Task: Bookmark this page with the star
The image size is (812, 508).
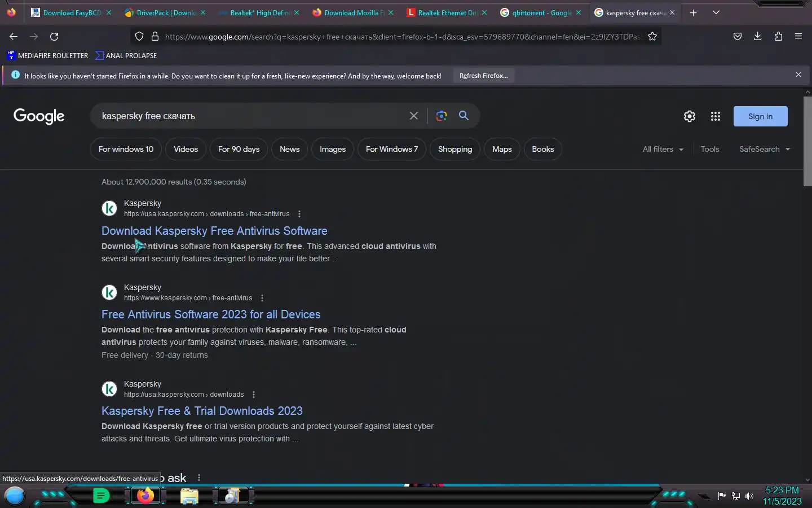Action: point(652,37)
